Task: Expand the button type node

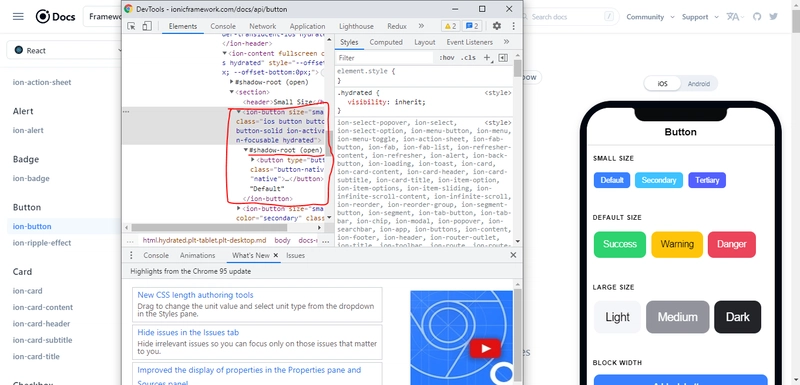Action: [x=253, y=160]
